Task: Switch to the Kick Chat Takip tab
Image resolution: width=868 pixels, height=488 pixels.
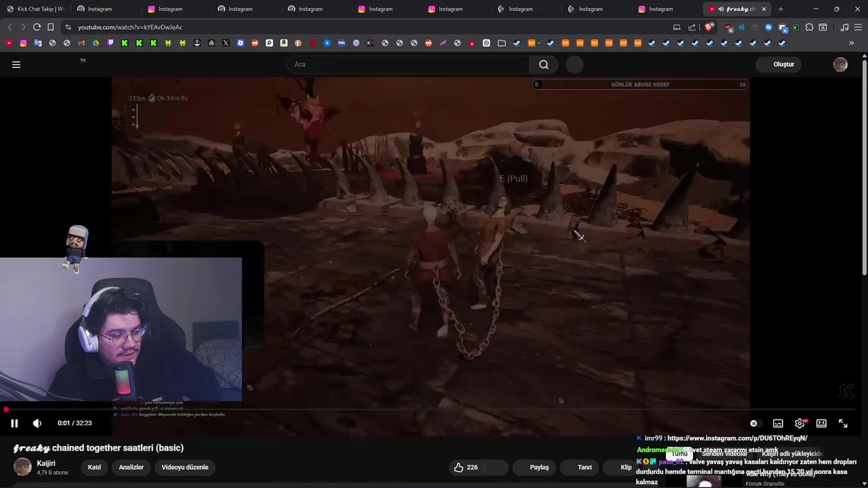Action: click(37, 9)
